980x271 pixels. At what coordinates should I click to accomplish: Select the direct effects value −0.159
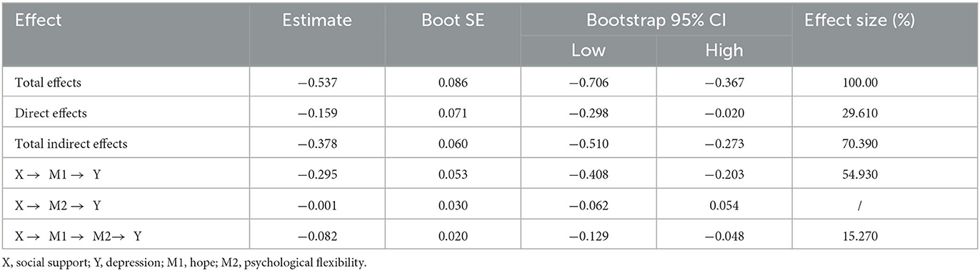(x=318, y=114)
